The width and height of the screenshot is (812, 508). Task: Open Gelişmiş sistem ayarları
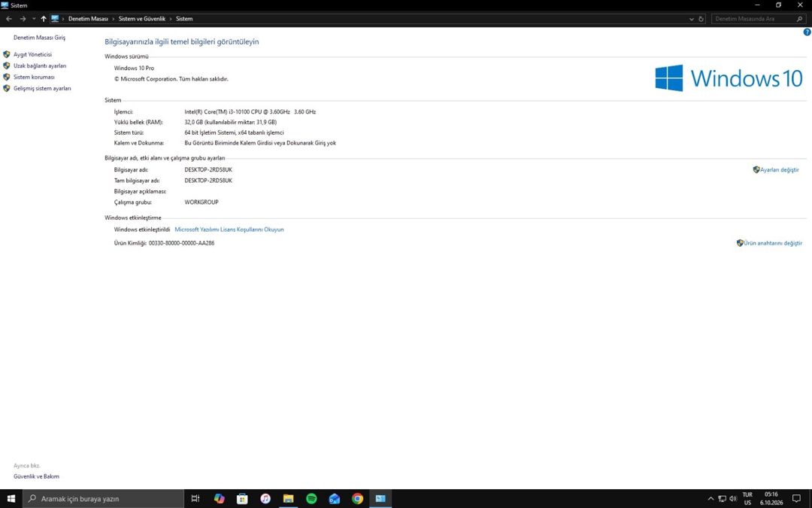(x=42, y=89)
